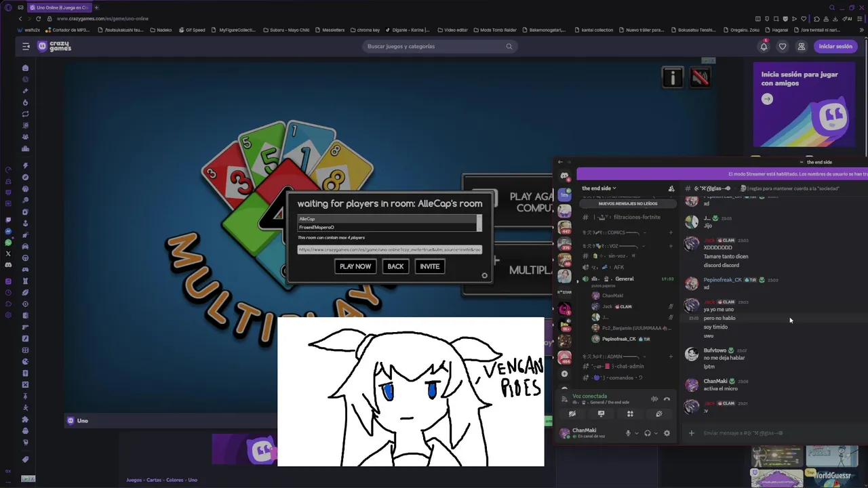Open CrazyGames notifications bell

[764, 46]
